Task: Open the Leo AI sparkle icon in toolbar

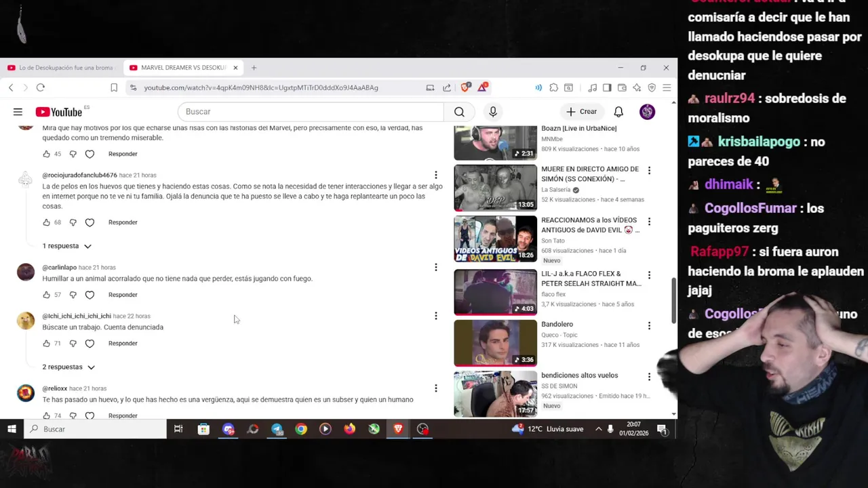Action: [637, 87]
